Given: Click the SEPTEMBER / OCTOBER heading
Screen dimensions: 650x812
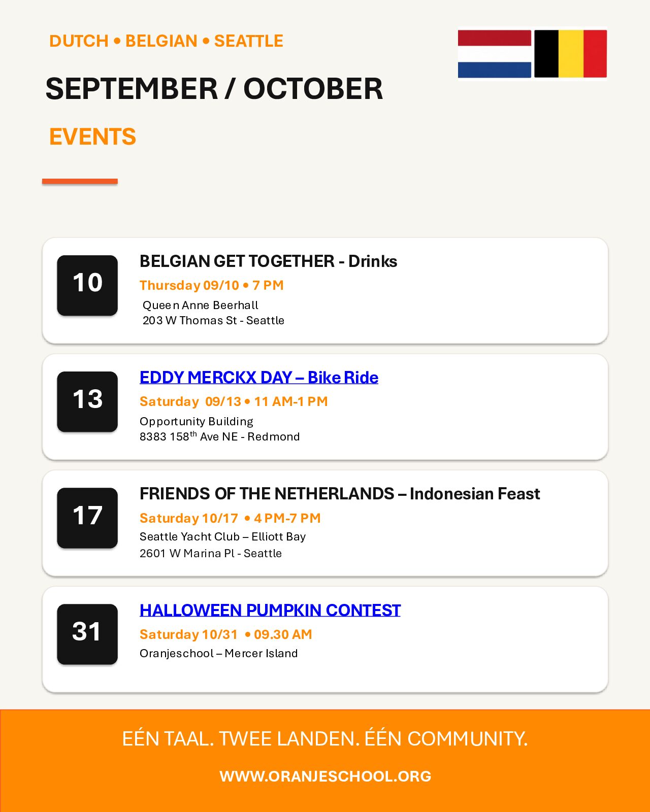Looking at the screenshot, I should 214,89.
